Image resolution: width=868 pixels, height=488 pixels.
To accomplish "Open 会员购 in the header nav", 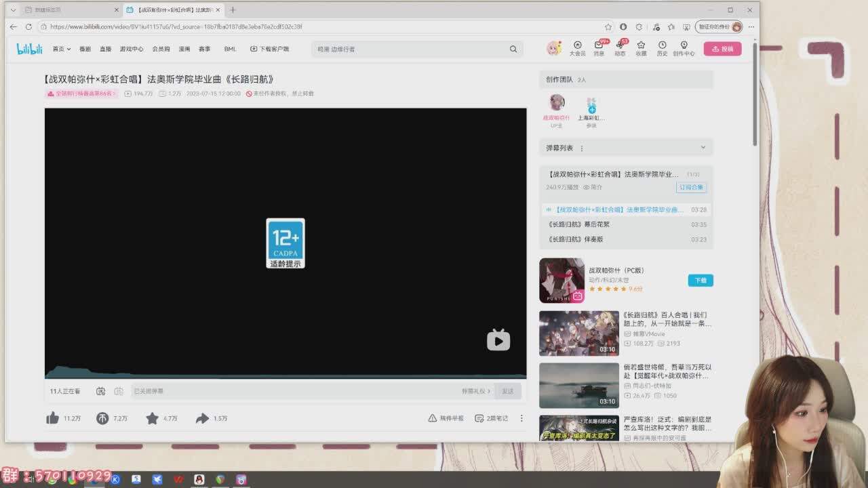I will (x=161, y=49).
